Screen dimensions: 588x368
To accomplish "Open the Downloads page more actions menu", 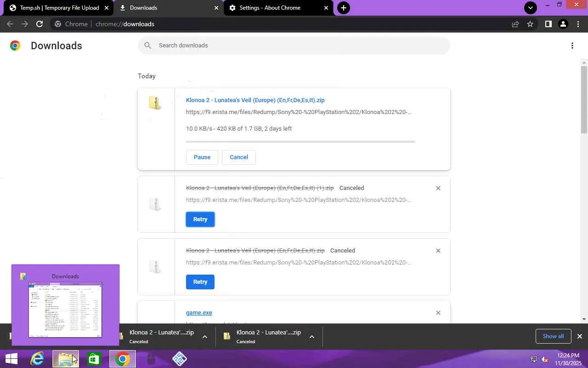I will 572,46.
